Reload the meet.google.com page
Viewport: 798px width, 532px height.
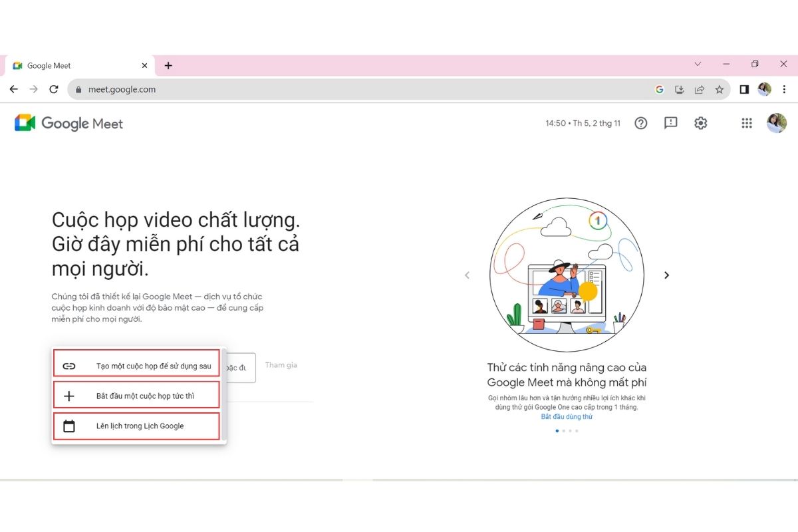tap(54, 89)
